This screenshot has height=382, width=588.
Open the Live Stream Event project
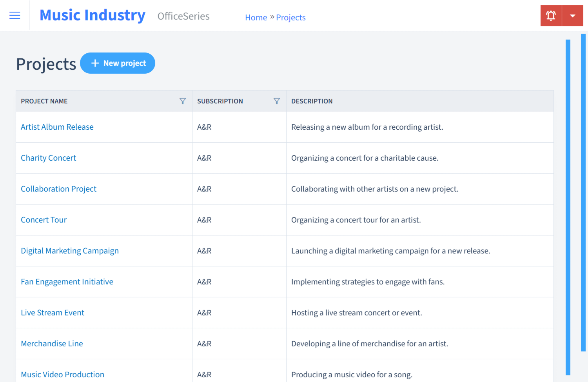53,313
